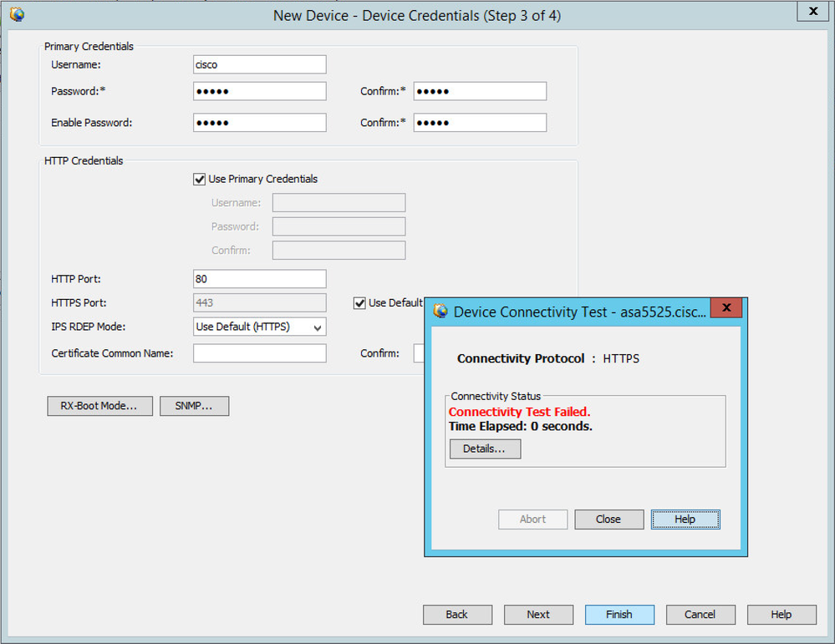Image resolution: width=835 pixels, height=644 pixels.
Task: Close the Device Connectivity Test dialog with X
Action: 726,307
